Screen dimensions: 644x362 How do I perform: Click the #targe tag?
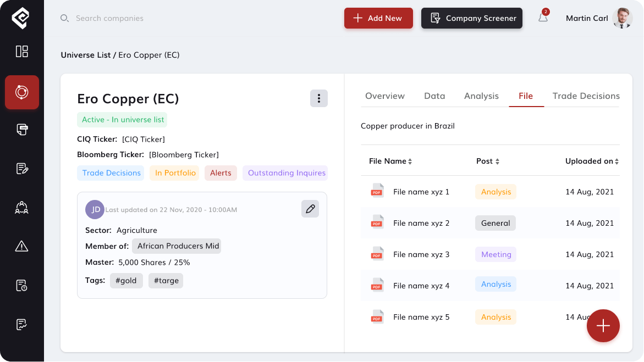pyautogui.click(x=166, y=281)
